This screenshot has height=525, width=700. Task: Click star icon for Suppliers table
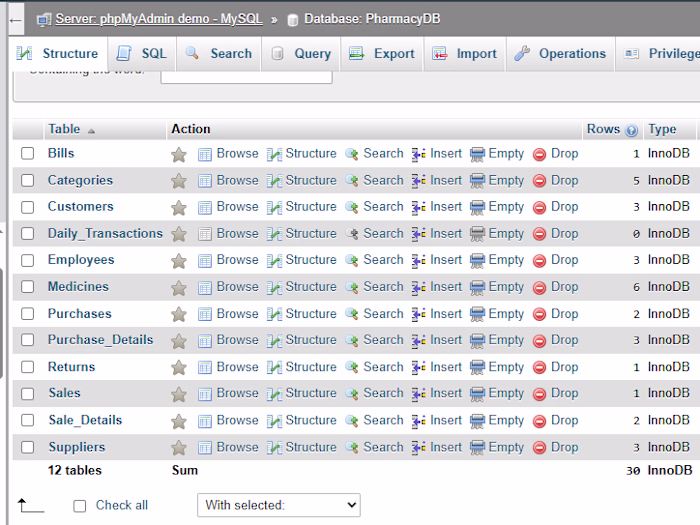179,448
